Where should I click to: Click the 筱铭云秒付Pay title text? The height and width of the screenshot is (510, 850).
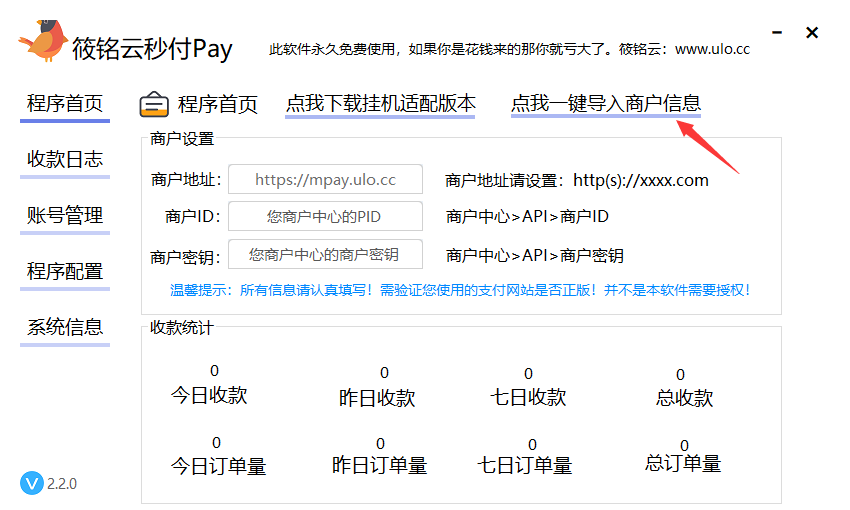point(152,49)
